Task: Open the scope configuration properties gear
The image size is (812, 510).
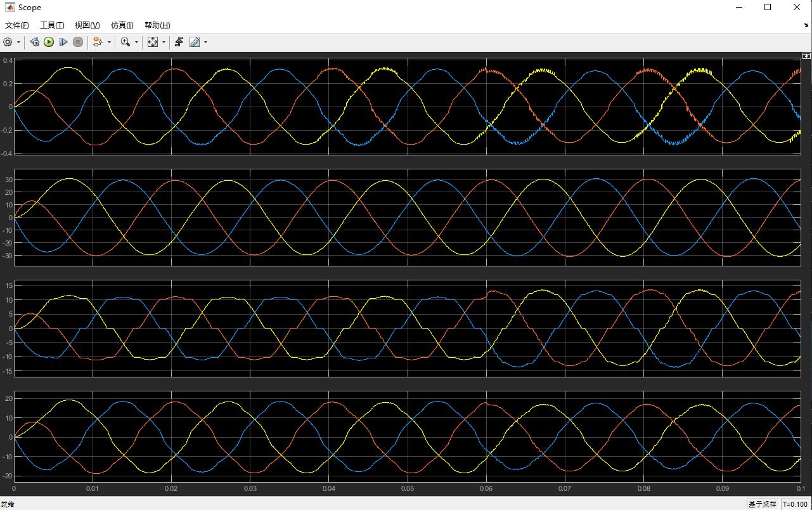Action: click(8, 42)
